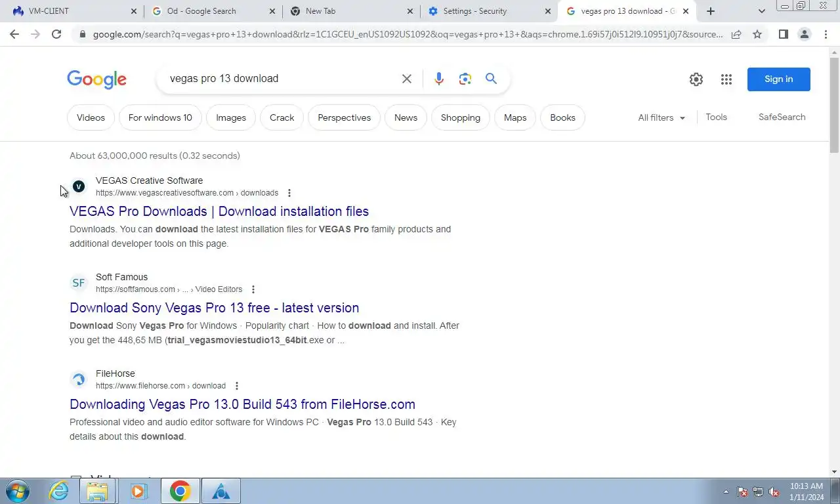The width and height of the screenshot is (840, 504).
Task: Open Downloading Vegas Pro 13.0 Build 543 link
Action: tap(242, 404)
